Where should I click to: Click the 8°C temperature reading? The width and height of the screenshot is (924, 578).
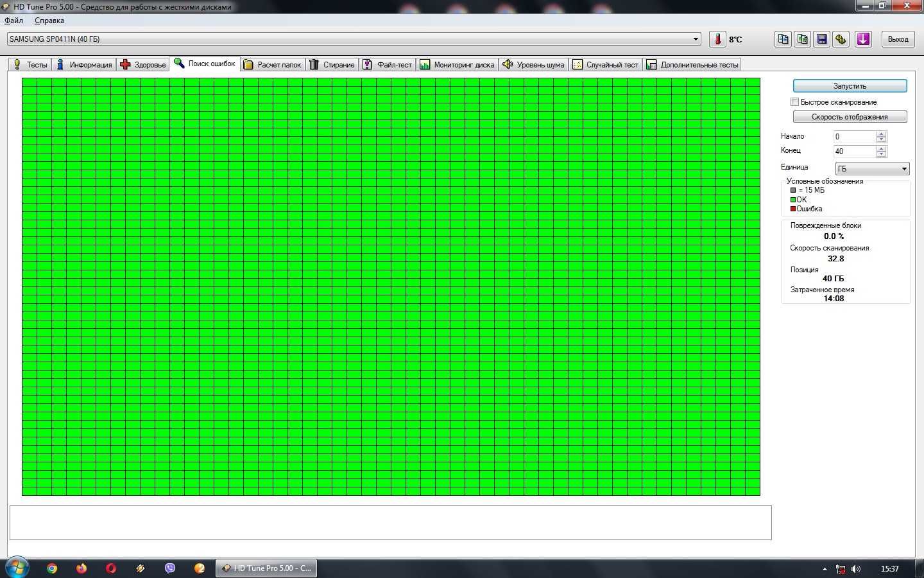coord(735,40)
